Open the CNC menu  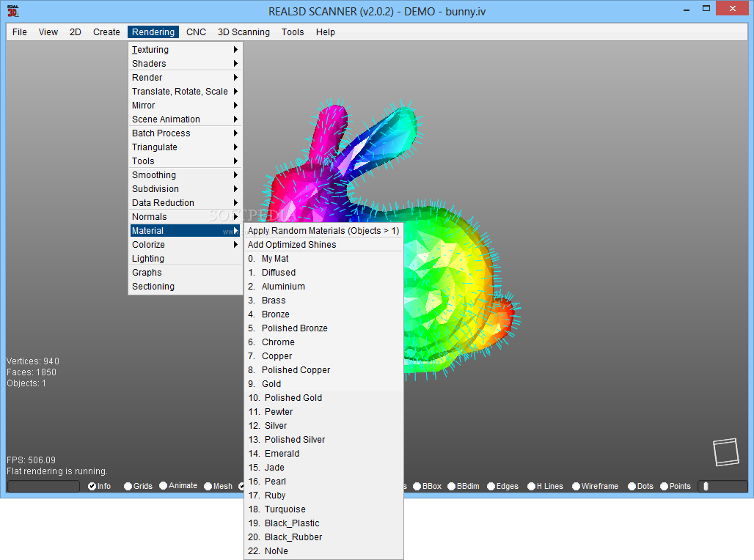point(196,32)
